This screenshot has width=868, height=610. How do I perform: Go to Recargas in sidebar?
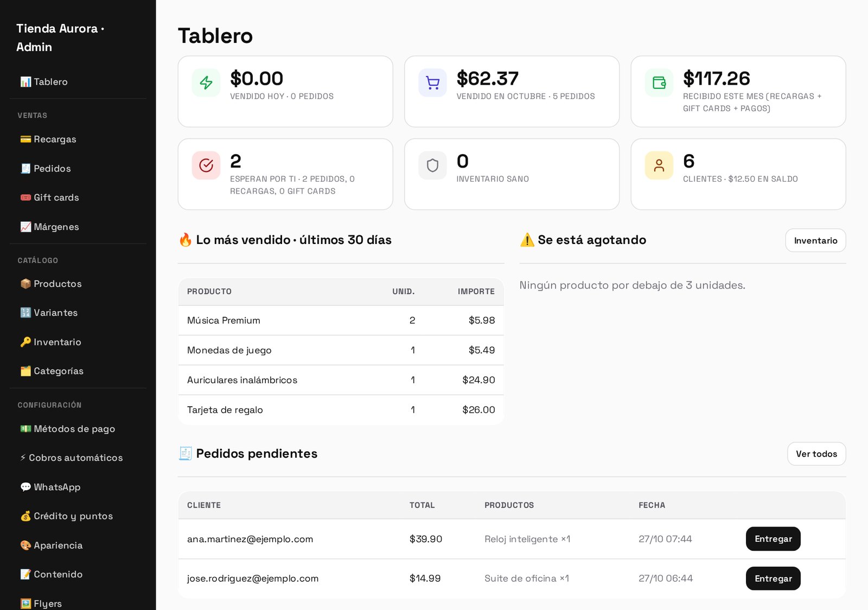pos(78,139)
